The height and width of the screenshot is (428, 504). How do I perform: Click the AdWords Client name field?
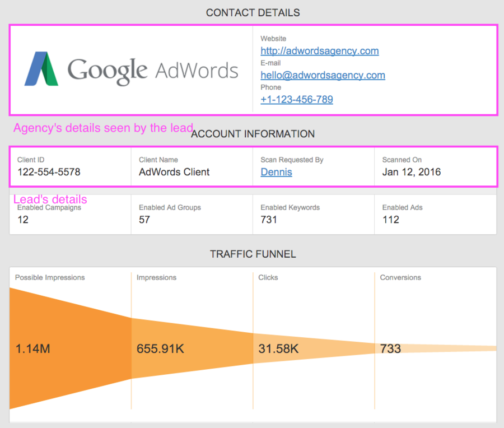click(x=174, y=172)
